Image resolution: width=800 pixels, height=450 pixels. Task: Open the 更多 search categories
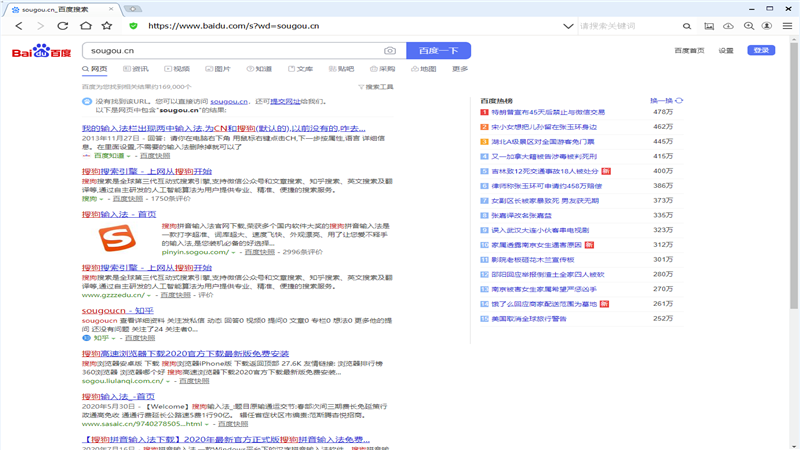459,69
